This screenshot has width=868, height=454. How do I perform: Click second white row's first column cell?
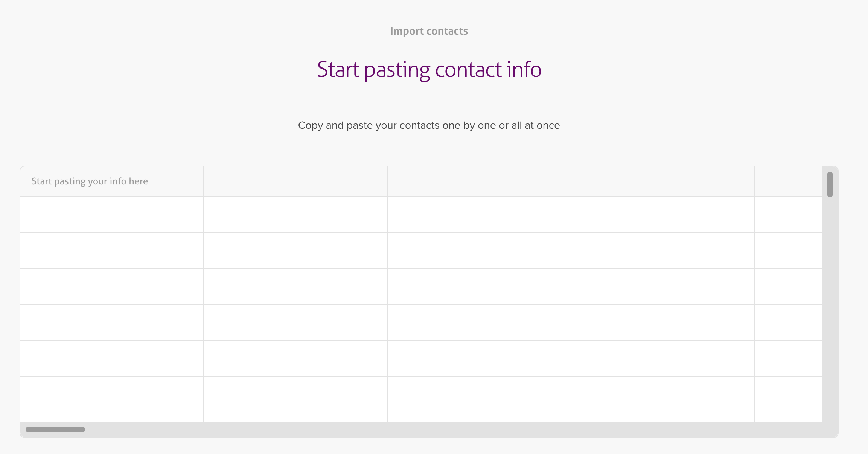112,250
